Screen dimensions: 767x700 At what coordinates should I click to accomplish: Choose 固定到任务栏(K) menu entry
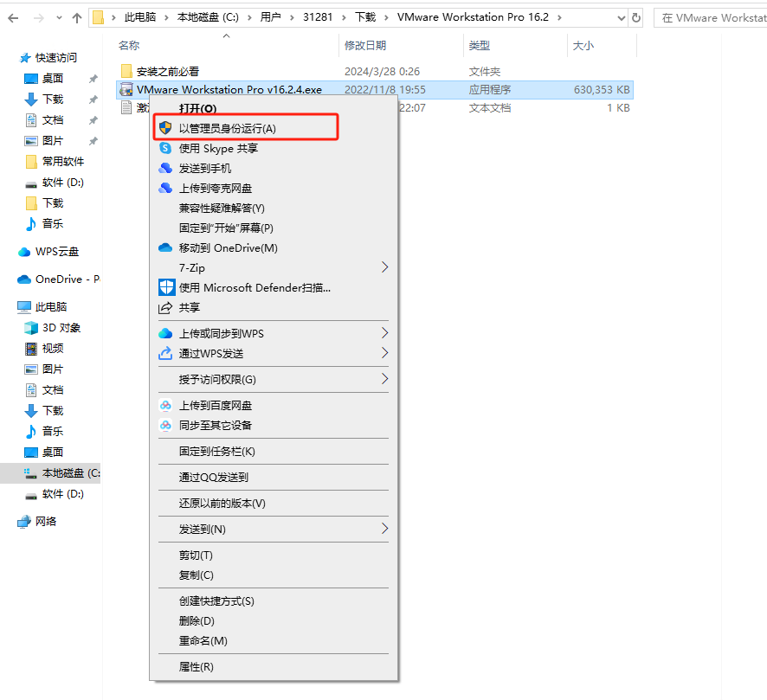216,451
